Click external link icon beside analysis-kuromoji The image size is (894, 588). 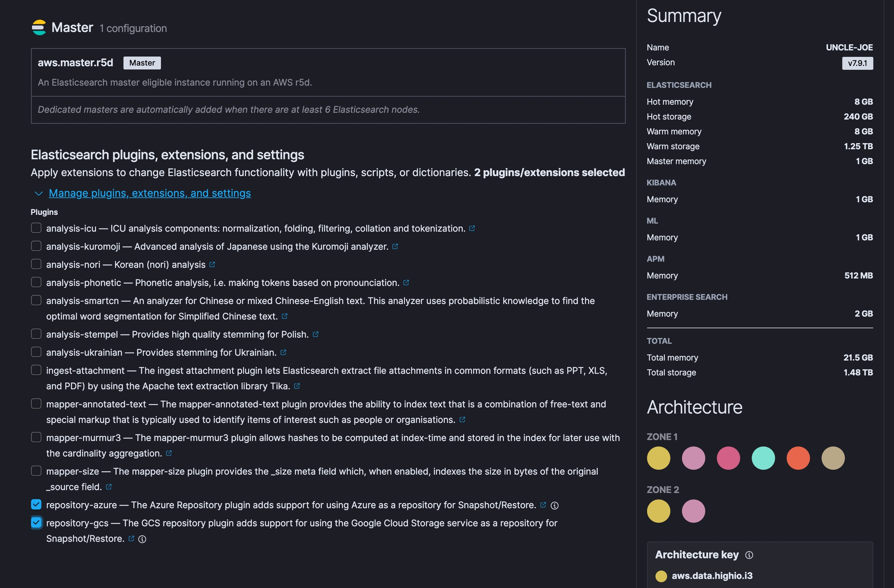(x=395, y=247)
